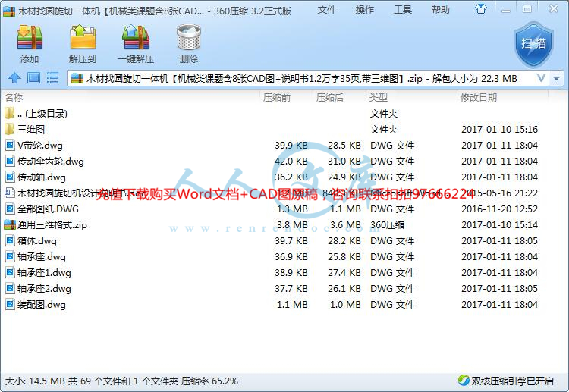Click the 360压缩 type cell of 通用三维格式.zip

387,225
